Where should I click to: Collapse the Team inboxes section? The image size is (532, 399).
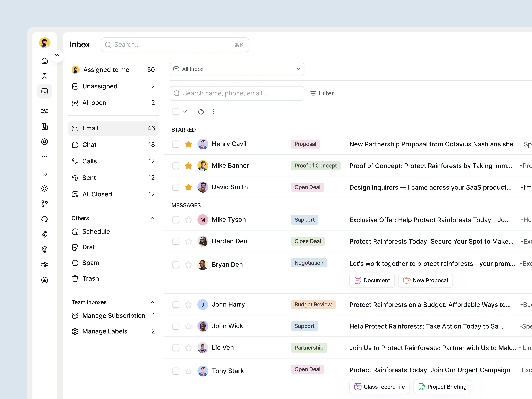152,302
